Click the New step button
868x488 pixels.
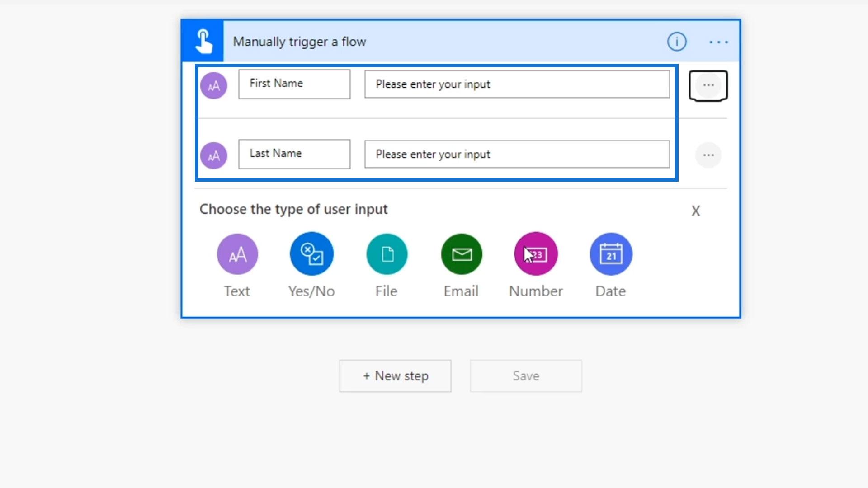(395, 376)
